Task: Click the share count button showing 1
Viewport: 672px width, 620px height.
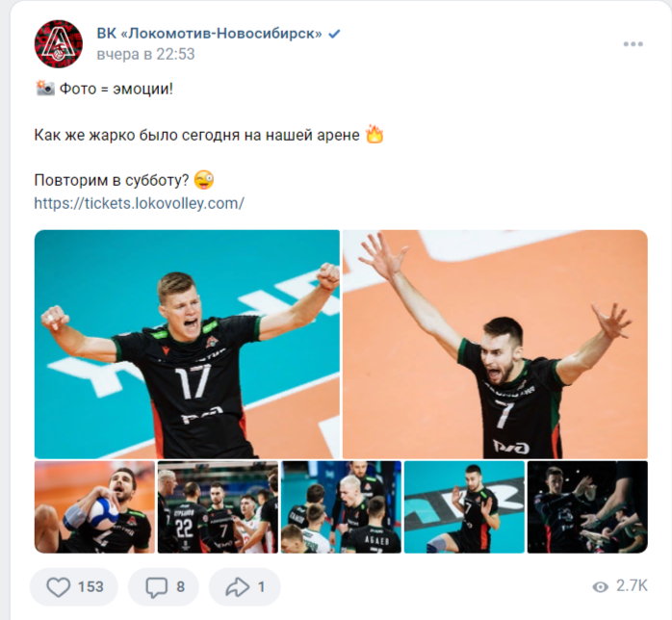Action: [x=245, y=587]
